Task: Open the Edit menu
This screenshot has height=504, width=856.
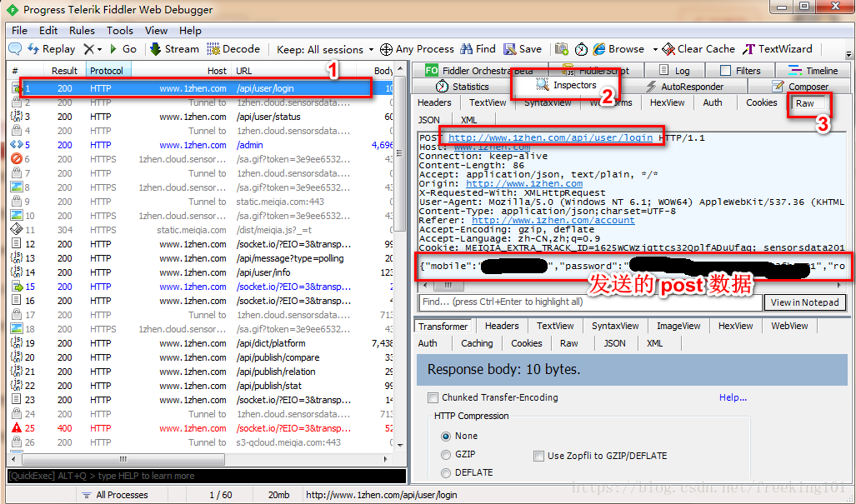Action: [48, 31]
